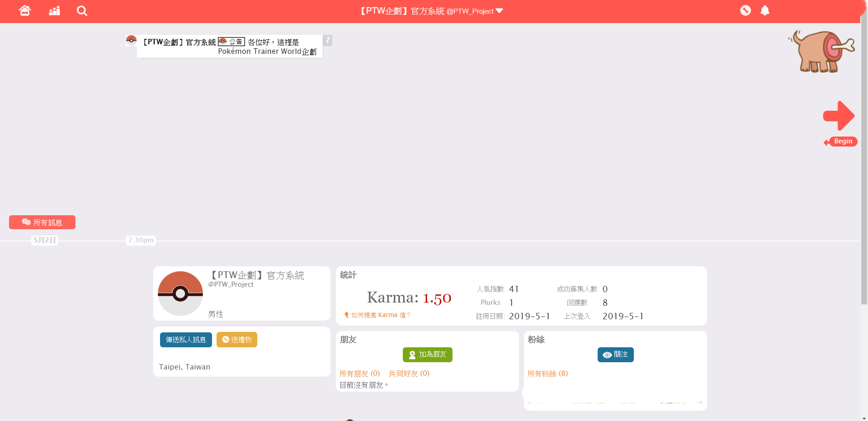Viewport: 868px width, 421px height.
Task: Open the friends ranking icon
Action: [55, 11]
